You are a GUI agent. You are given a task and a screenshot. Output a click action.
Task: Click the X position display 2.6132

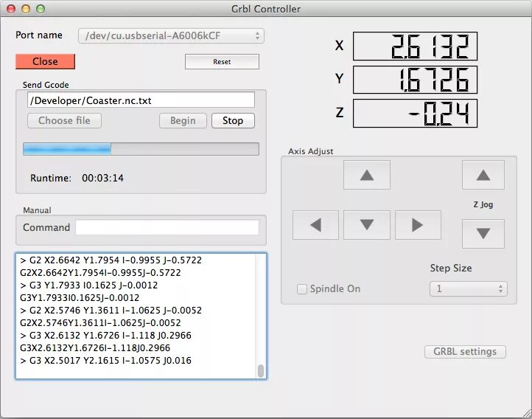pos(415,46)
